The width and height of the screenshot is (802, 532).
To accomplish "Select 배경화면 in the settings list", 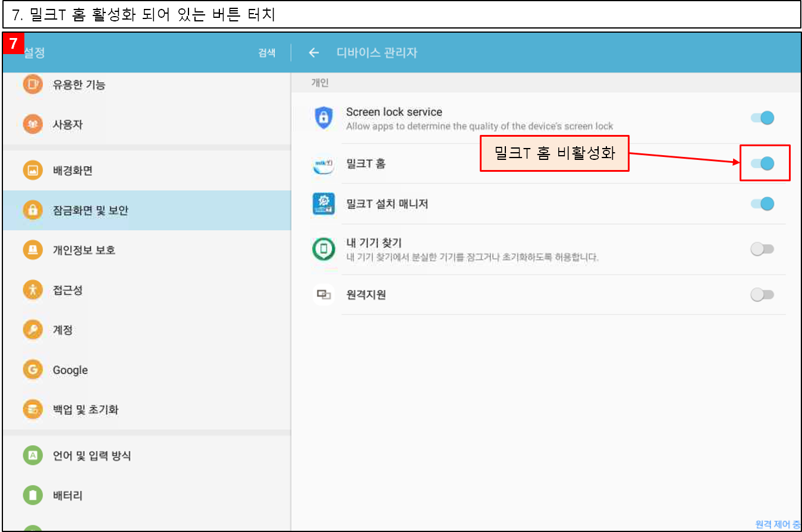I will click(x=147, y=171).
